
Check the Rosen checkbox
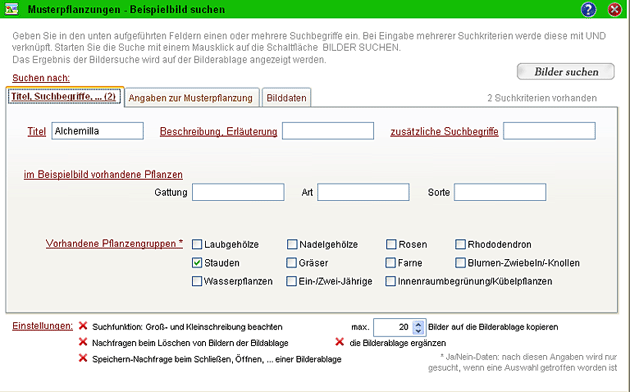pos(391,244)
